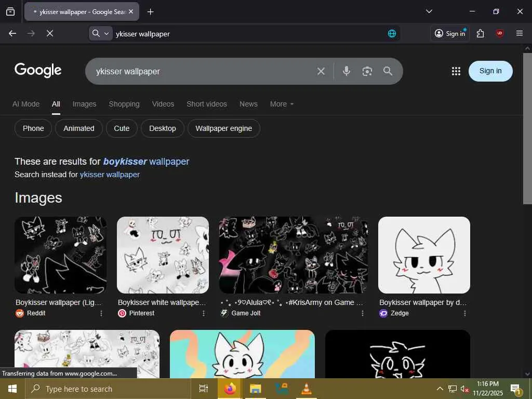Switch to Short videos tab
Screen dimensions: 532x399
coord(207,104)
